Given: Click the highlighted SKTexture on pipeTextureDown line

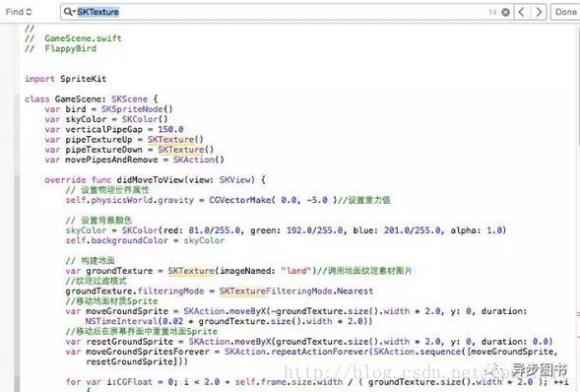Looking at the screenshot, I should [181, 150].
